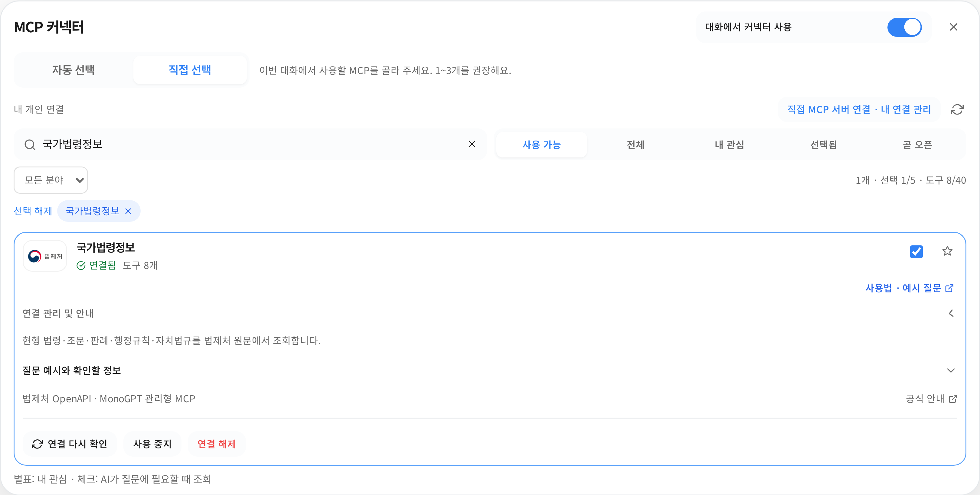Viewport: 980px width, 495px height.
Task: Click the 사용 중지 button
Action: 152,444
